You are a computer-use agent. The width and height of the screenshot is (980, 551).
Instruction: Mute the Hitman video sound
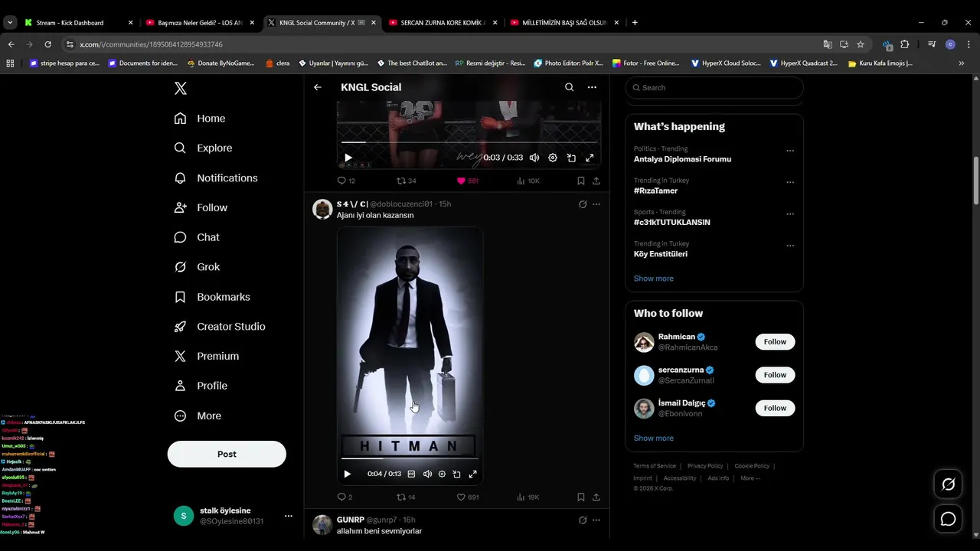click(427, 474)
